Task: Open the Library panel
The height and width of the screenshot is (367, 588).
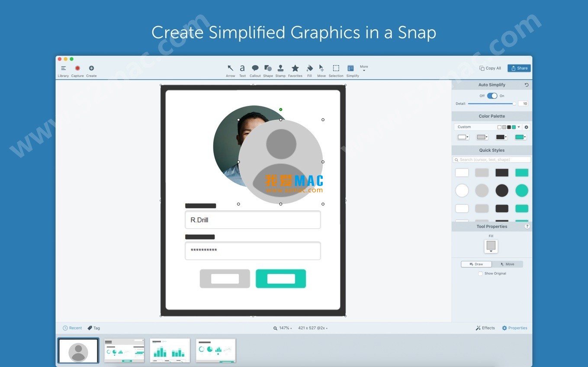Action: tap(63, 71)
